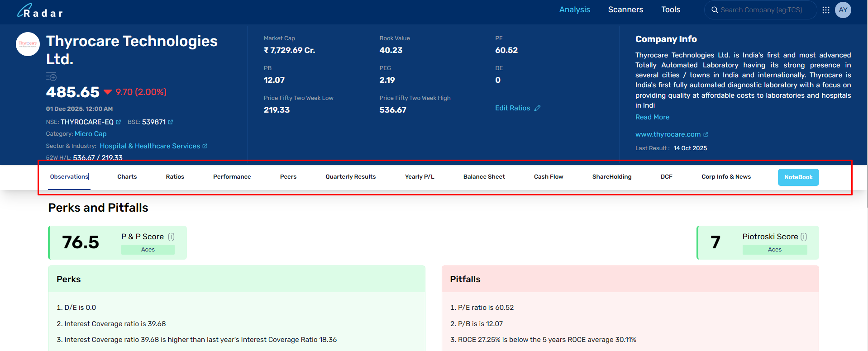The image size is (868, 351).
Task: Click the add-to-watchlist icon under company name
Action: [51, 76]
